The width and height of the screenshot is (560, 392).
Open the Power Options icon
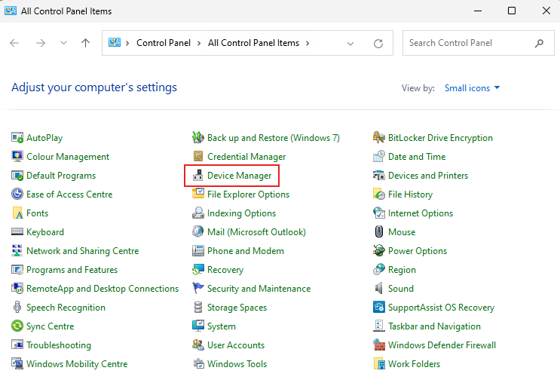(379, 251)
